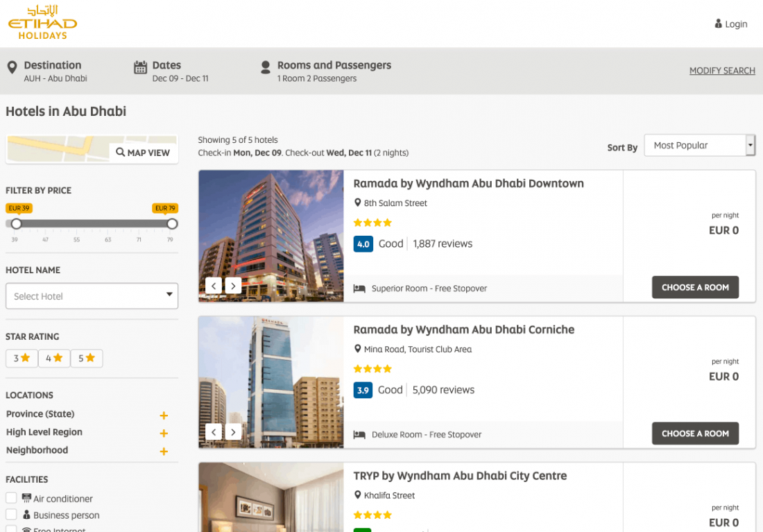Click the Dates calendar icon
763x532 pixels.
point(140,67)
